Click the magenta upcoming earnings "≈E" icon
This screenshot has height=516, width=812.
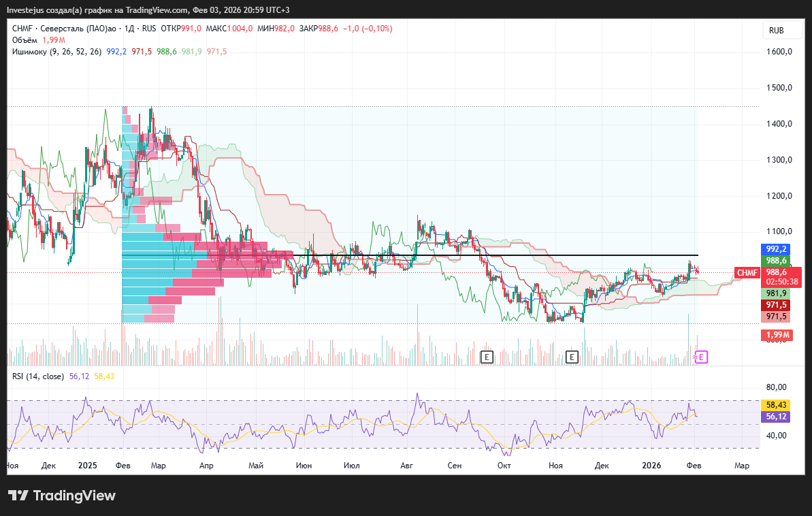(700, 357)
